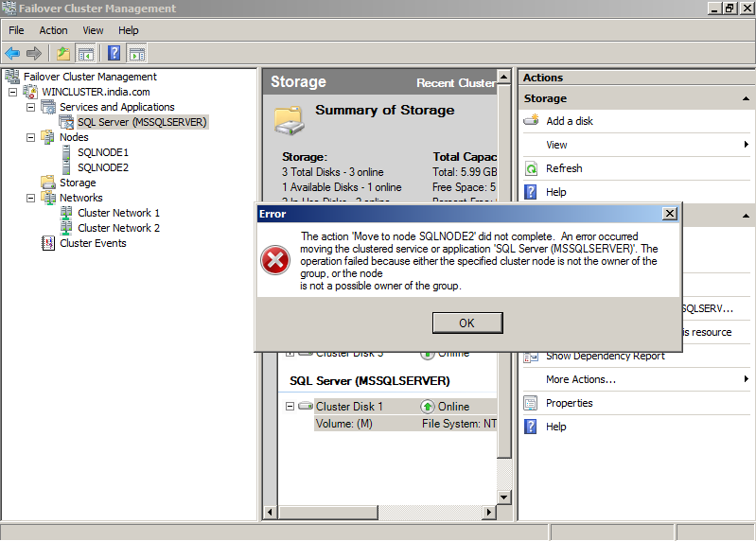The height and width of the screenshot is (541, 756).
Task: Click the green Refresh icon in Actions
Action: coord(531,168)
